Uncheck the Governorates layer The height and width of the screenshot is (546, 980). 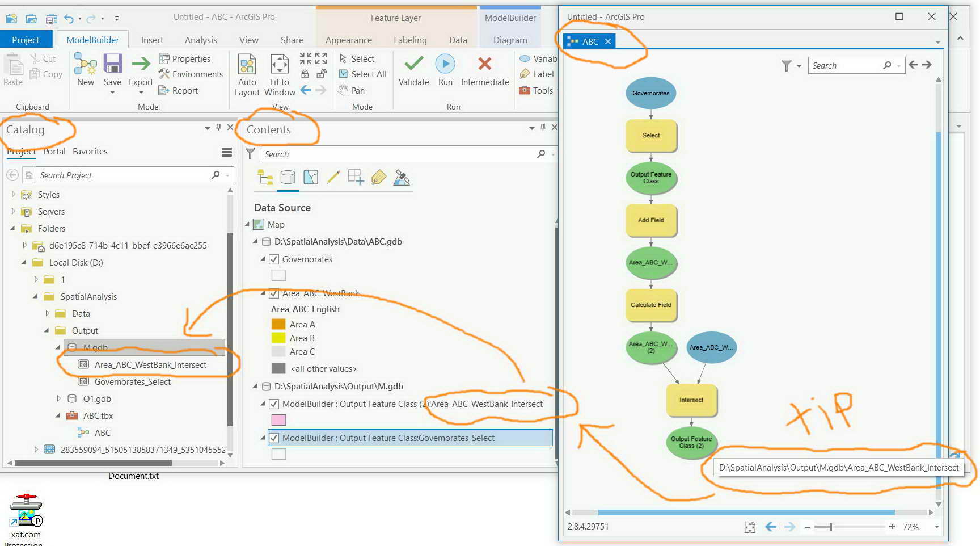click(273, 259)
